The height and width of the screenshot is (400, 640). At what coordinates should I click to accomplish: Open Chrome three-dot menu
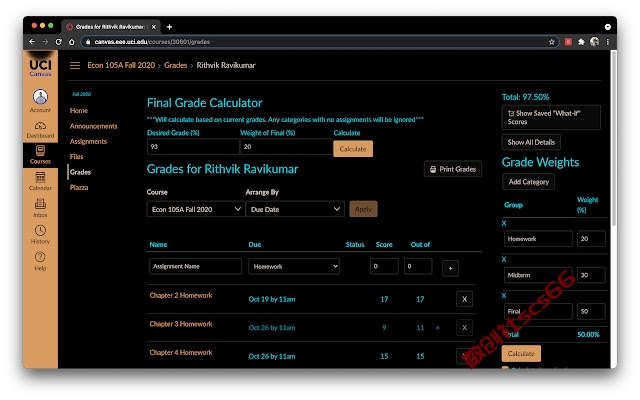point(607,42)
